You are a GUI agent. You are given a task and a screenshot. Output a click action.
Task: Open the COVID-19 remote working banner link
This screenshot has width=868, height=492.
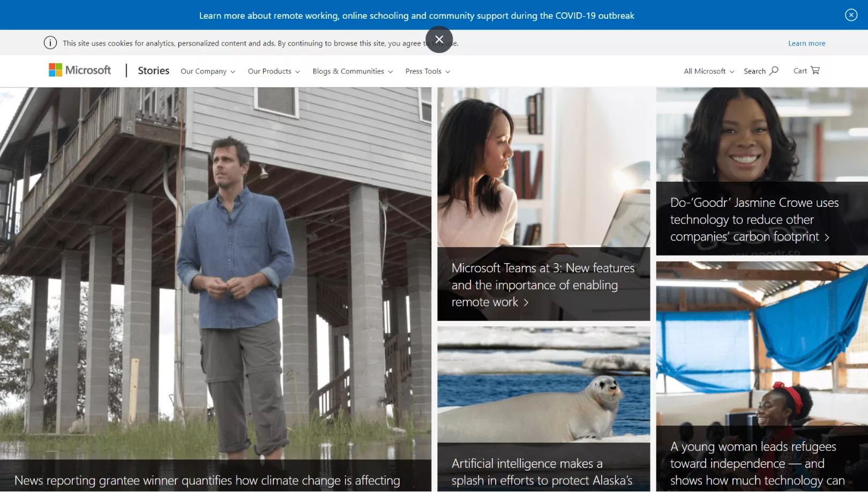click(416, 16)
